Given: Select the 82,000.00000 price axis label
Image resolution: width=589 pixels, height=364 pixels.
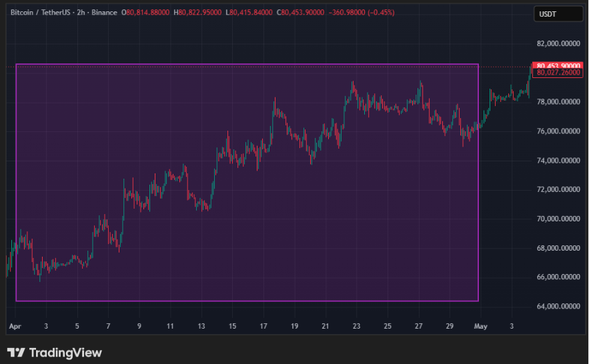Looking at the screenshot, I should 558,43.
